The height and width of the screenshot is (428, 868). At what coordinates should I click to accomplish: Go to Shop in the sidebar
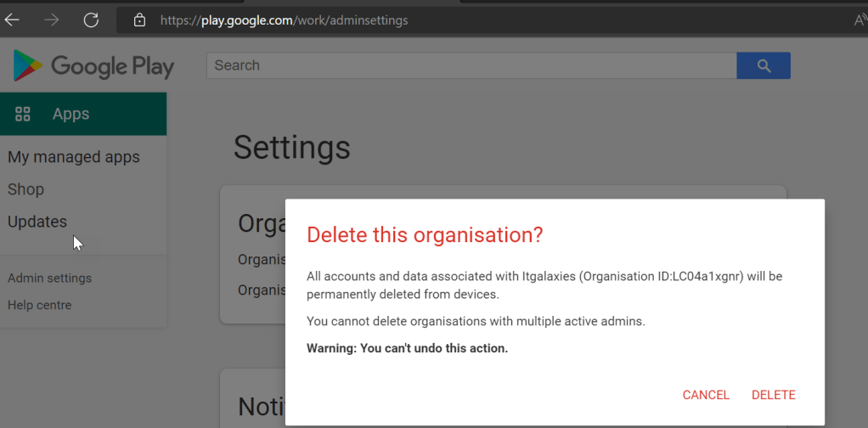tap(25, 189)
